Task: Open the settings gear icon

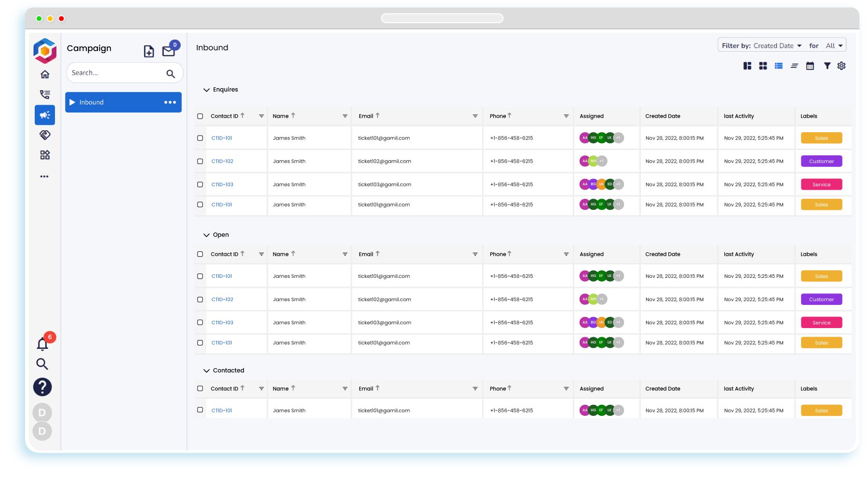Action: tap(842, 66)
